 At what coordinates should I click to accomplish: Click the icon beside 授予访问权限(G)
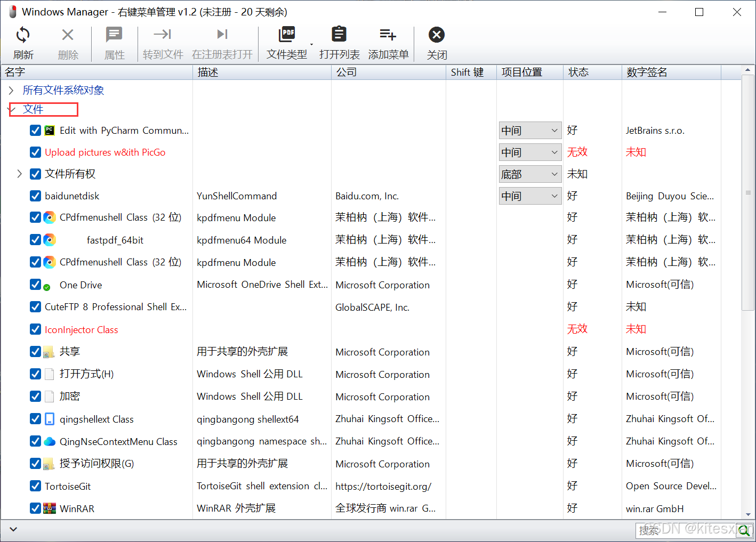tap(49, 464)
